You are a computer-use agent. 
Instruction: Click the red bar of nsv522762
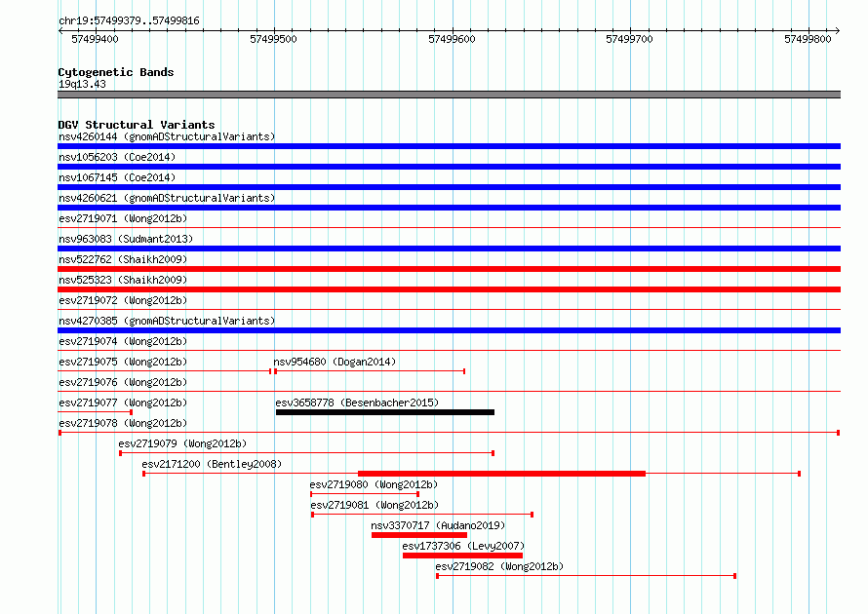pos(449,269)
